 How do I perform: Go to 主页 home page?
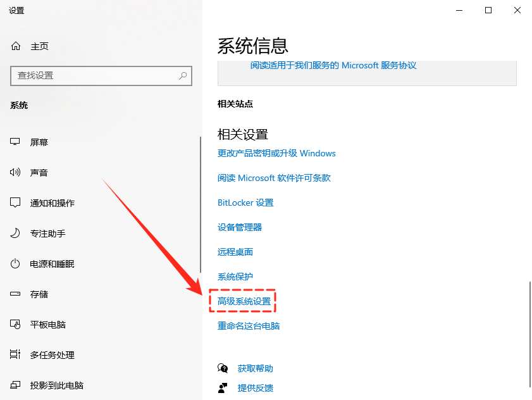coord(39,46)
